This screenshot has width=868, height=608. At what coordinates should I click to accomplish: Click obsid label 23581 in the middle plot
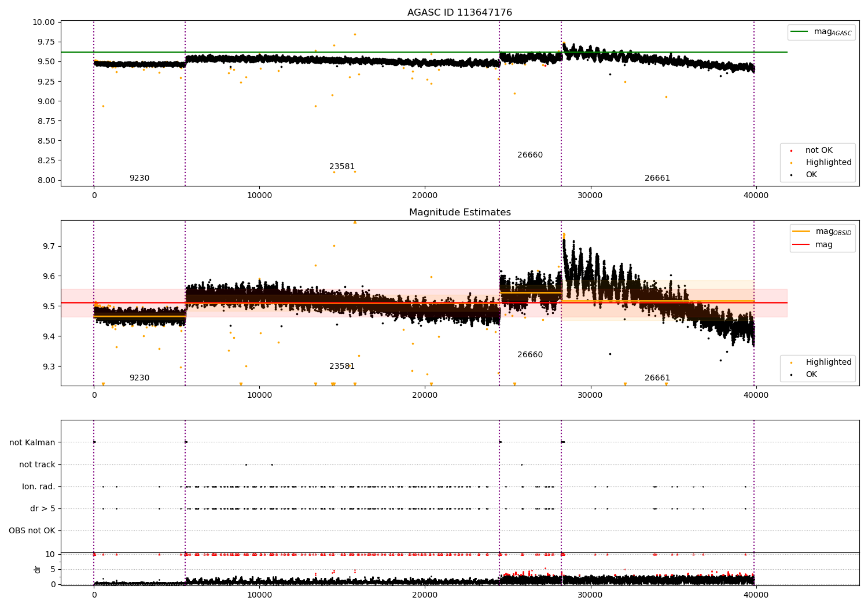pos(342,367)
